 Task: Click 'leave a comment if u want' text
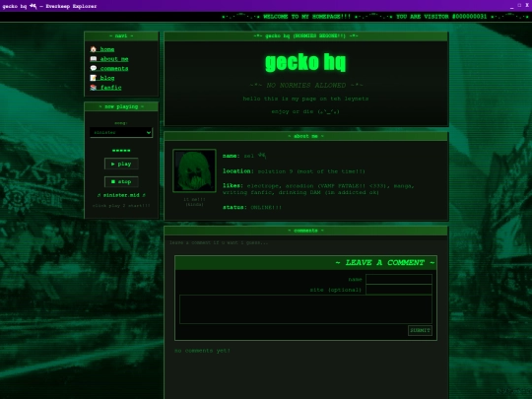[219, 242]
